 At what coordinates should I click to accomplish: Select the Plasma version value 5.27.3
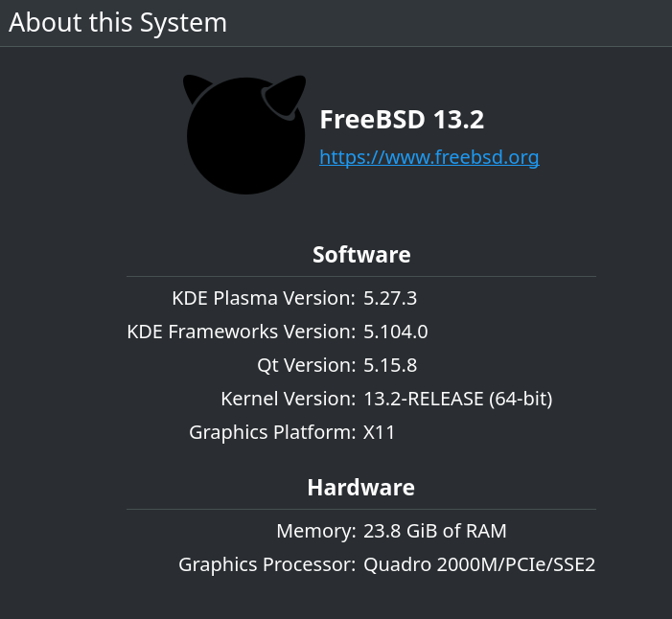tap(390, 298)
